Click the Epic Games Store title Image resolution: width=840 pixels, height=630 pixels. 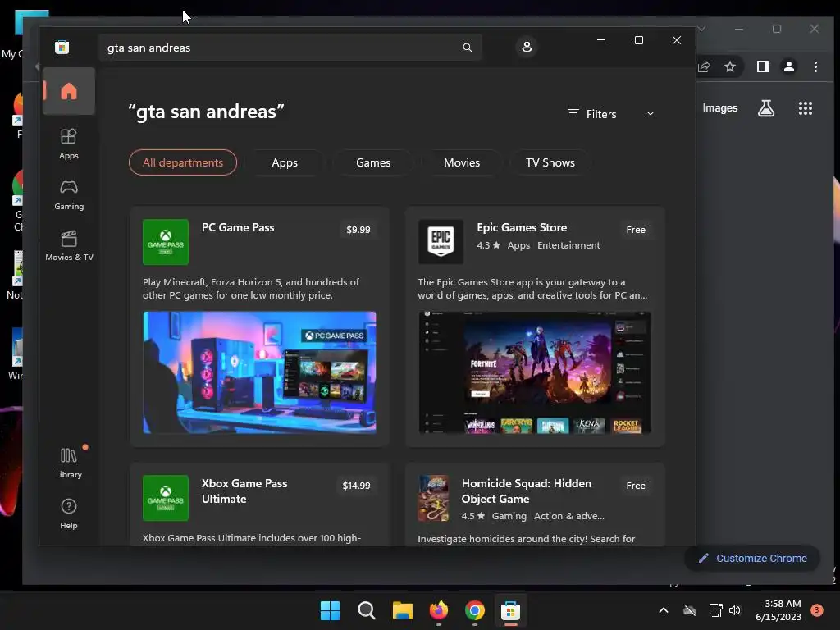click(522, 228)
